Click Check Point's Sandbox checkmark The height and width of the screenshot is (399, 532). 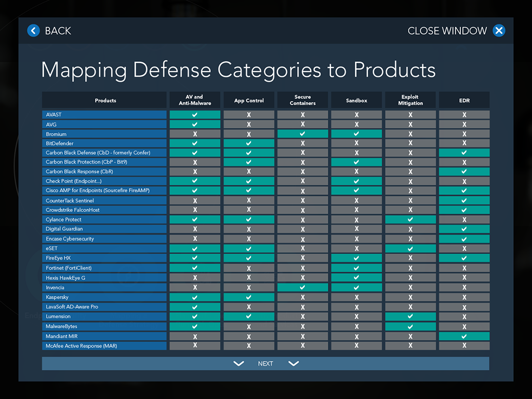tap(356, 181)
